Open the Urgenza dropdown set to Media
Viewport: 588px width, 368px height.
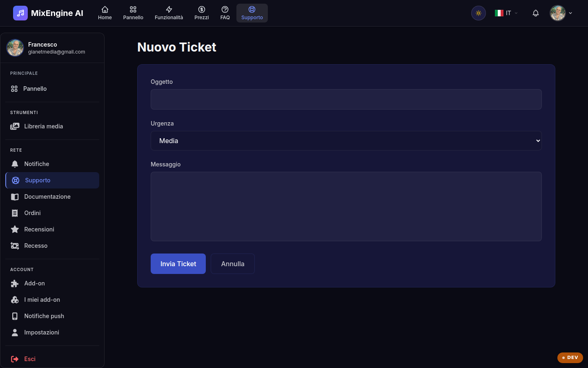click(x=346, y=141)
